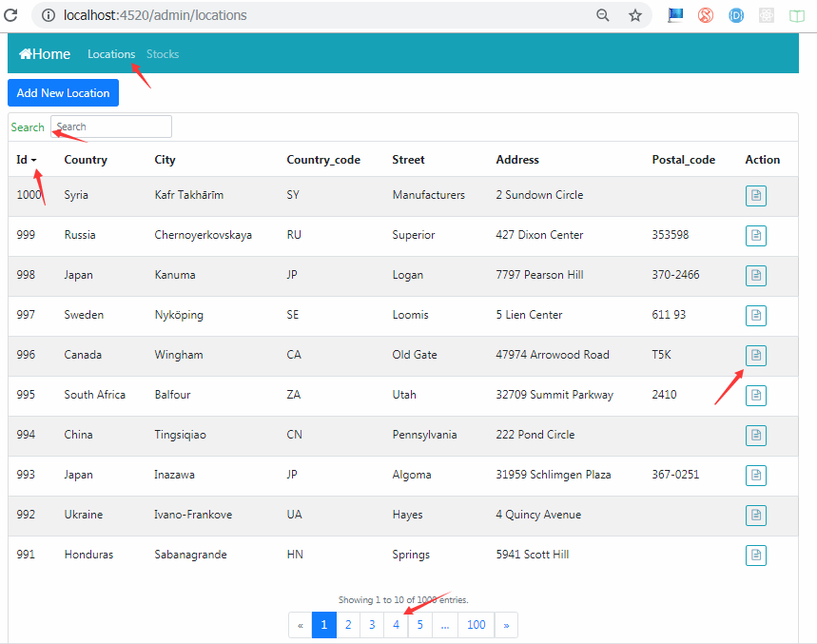This screenshot has height=644, width=817.
Task: Click postal code 370-2466
Action: tap(675, 275)
